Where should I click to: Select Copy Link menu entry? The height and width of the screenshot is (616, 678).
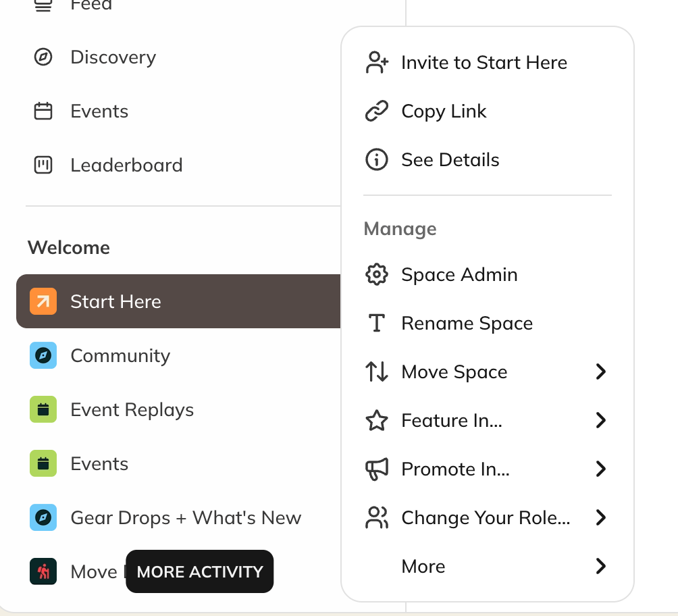[488, 111]
